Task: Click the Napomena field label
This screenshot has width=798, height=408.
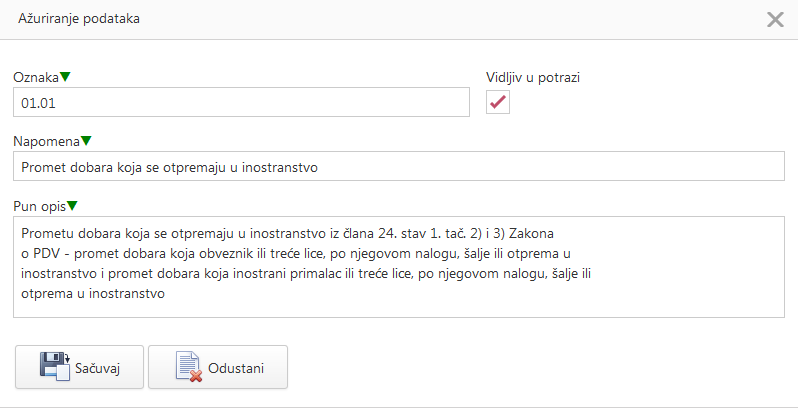Action: click(46, 141)
